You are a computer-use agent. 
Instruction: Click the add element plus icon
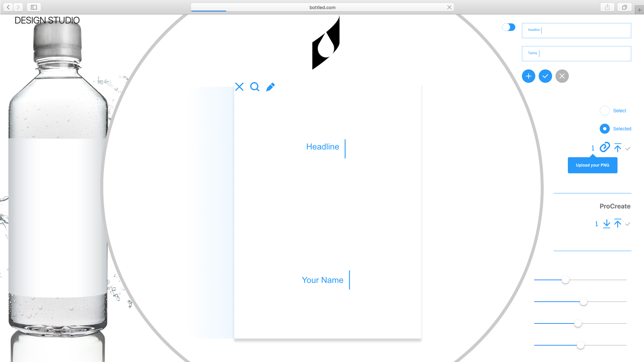529,76
